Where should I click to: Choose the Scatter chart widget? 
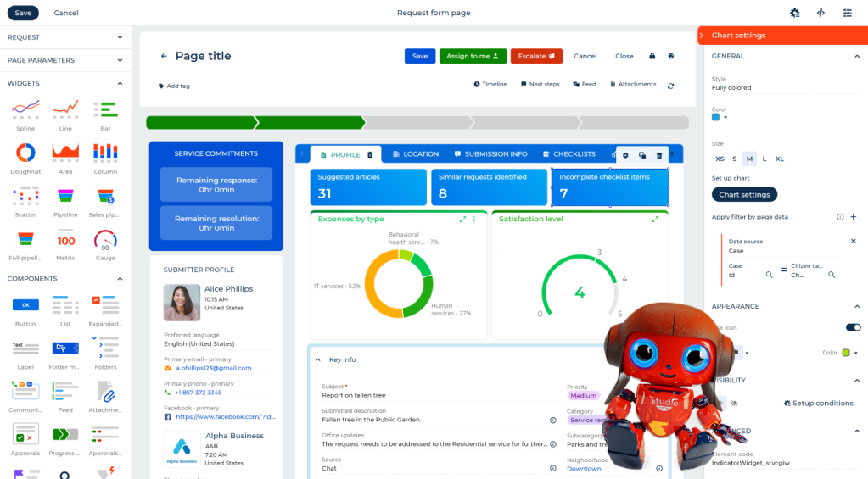[26, 197]
